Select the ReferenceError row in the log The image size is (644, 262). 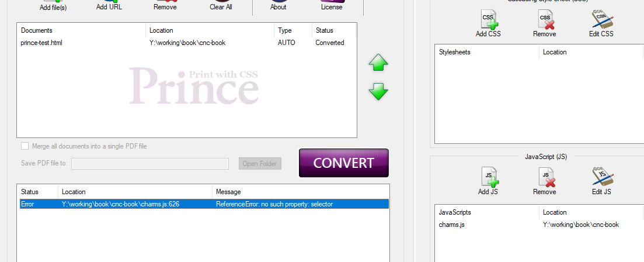point(204,204)
